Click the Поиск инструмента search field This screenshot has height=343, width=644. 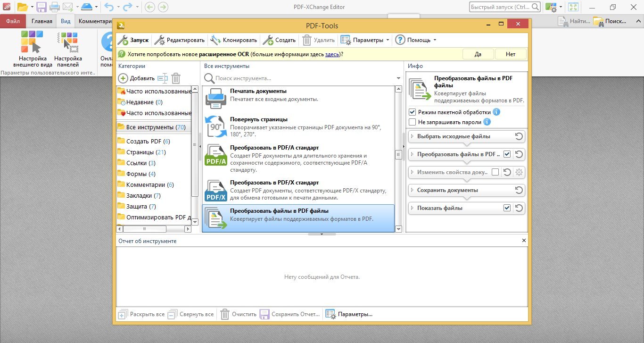coord(302,78)
